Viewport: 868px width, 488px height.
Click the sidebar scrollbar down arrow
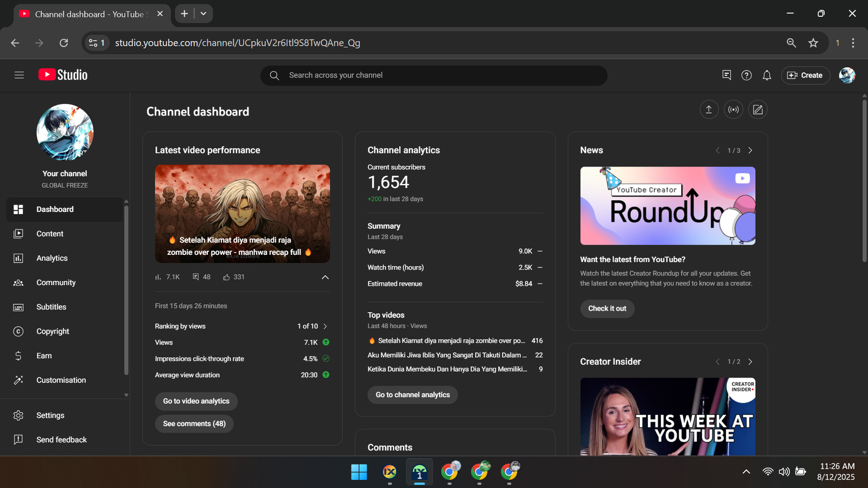pyautogui.click(x=126, y=395)
